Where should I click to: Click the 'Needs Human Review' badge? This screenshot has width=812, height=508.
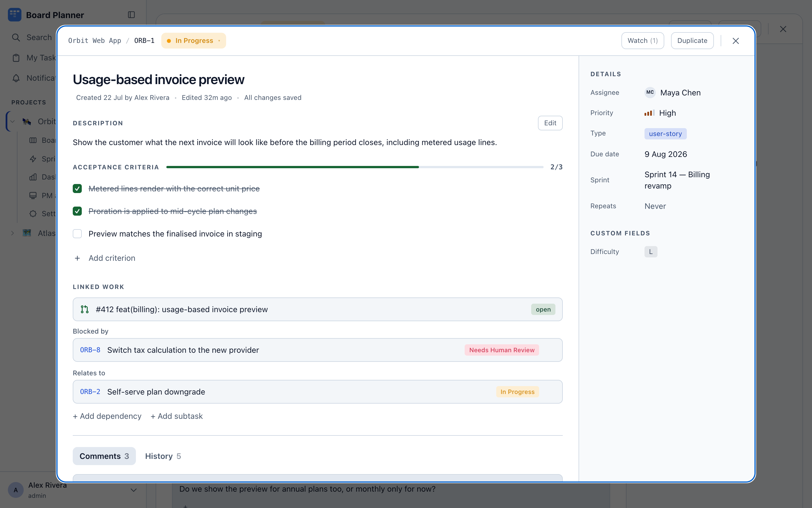coord(502,350)
